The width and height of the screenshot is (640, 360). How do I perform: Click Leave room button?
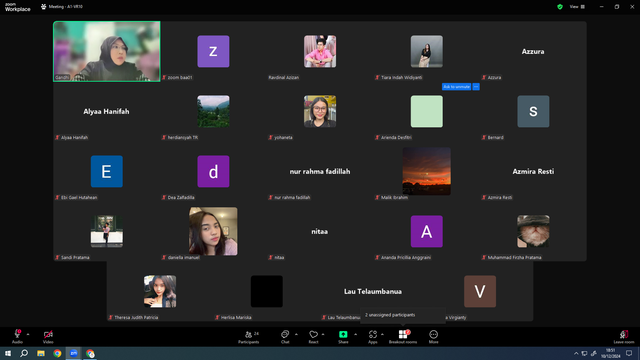[x=624, y=336]
